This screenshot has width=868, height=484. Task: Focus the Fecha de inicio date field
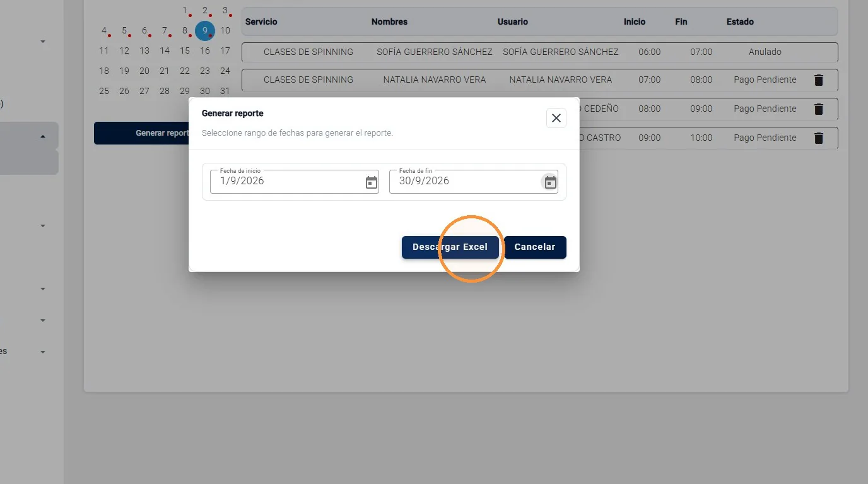tap(295, 181)
